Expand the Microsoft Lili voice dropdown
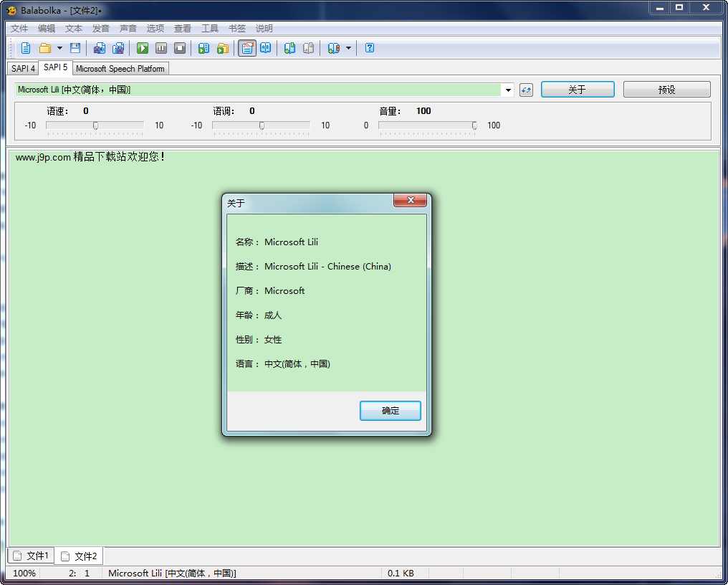728x585 pixels. 508,90
